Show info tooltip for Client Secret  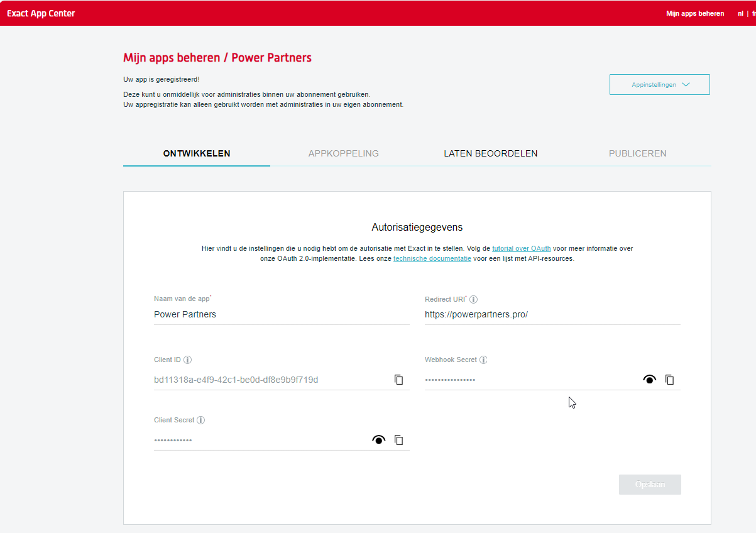click(201, 420)
